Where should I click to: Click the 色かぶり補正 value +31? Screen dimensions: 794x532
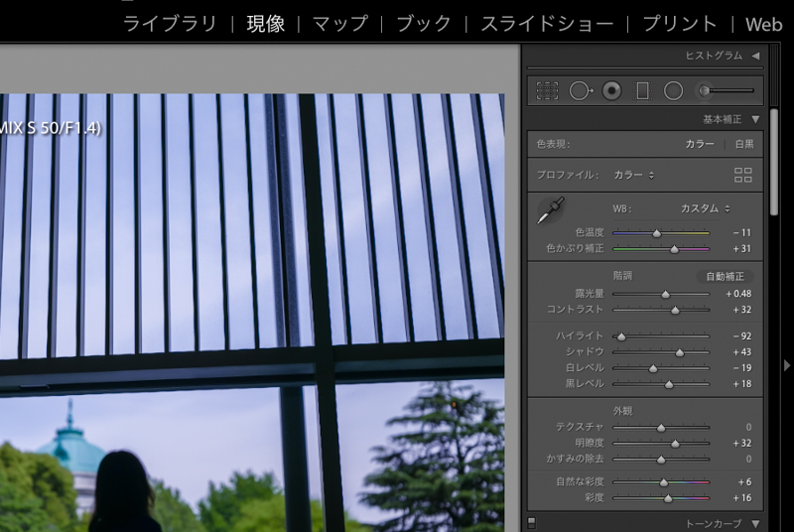coord(741,248)
